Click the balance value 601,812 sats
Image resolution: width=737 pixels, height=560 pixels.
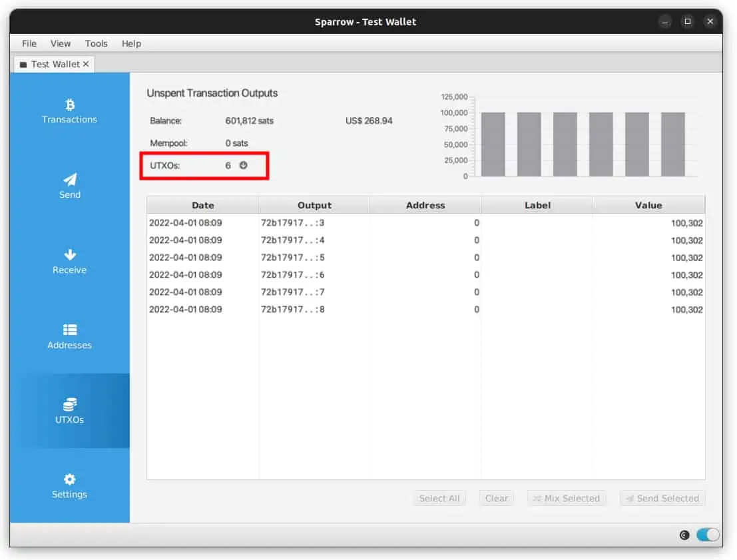click(249, 121)
